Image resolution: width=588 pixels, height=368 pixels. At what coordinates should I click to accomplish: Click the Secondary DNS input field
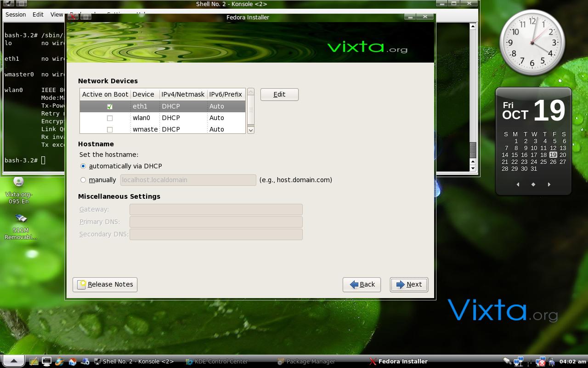pyautogui.click(x=216, y=234)
